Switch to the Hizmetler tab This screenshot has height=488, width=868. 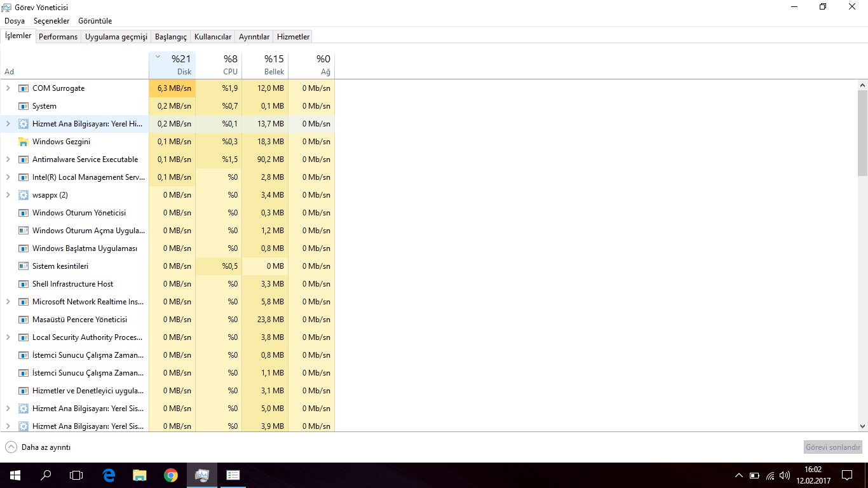(293, 37)
